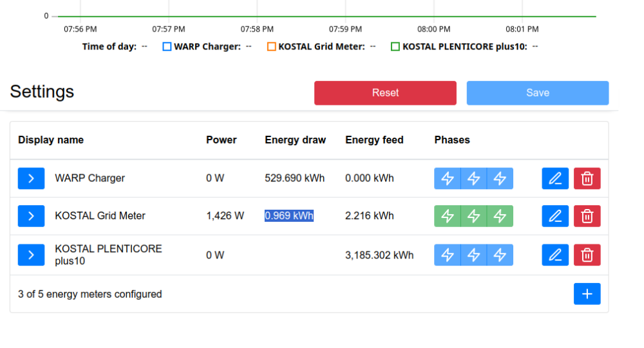Toggle KOSTAL Grid Meter legend checkbox
The width and height of the screenshot is (644, 348).
coord(271,46)
